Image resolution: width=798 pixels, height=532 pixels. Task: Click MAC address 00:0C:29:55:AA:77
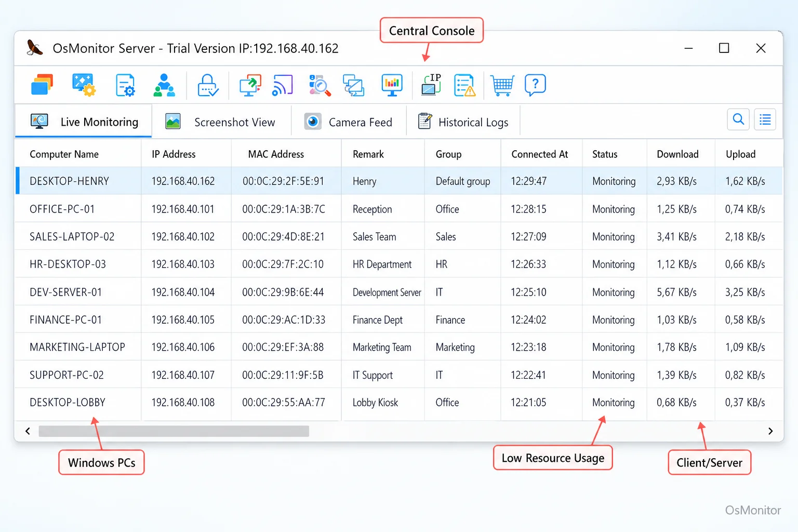tap(284, 402)
